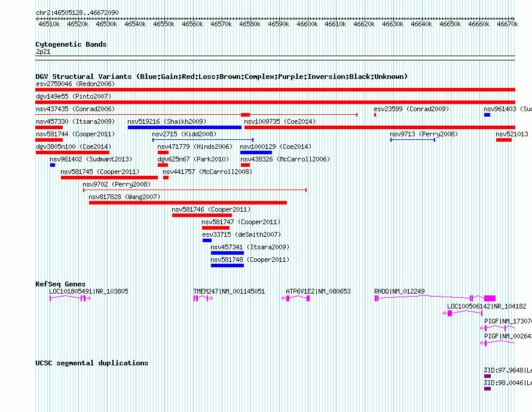532x412 pixels.
Task: Click the ATP6V1E2|NM_080653 label
Action: (x=318, y=291)
